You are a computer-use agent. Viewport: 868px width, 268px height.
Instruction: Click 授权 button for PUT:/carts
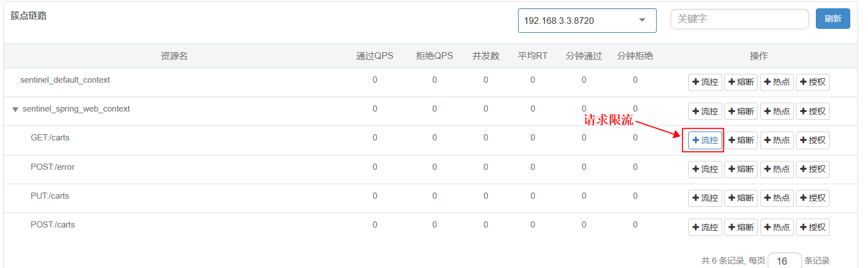813,198
